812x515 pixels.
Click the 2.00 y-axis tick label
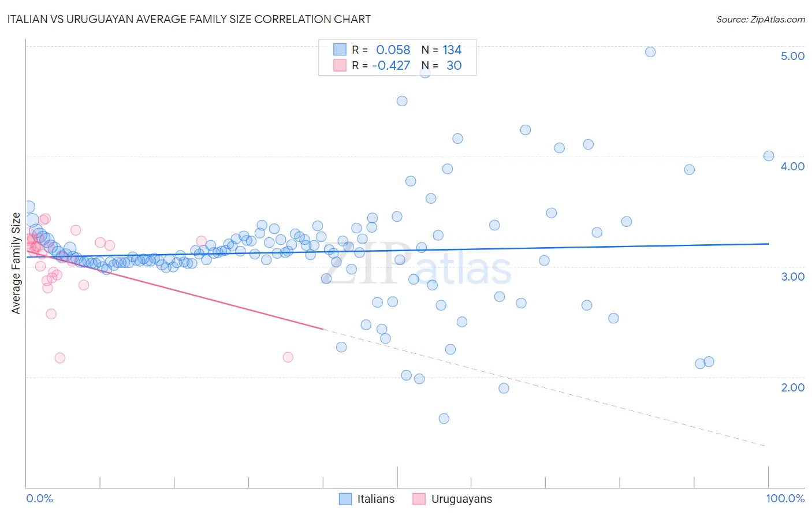click(792, 387)
